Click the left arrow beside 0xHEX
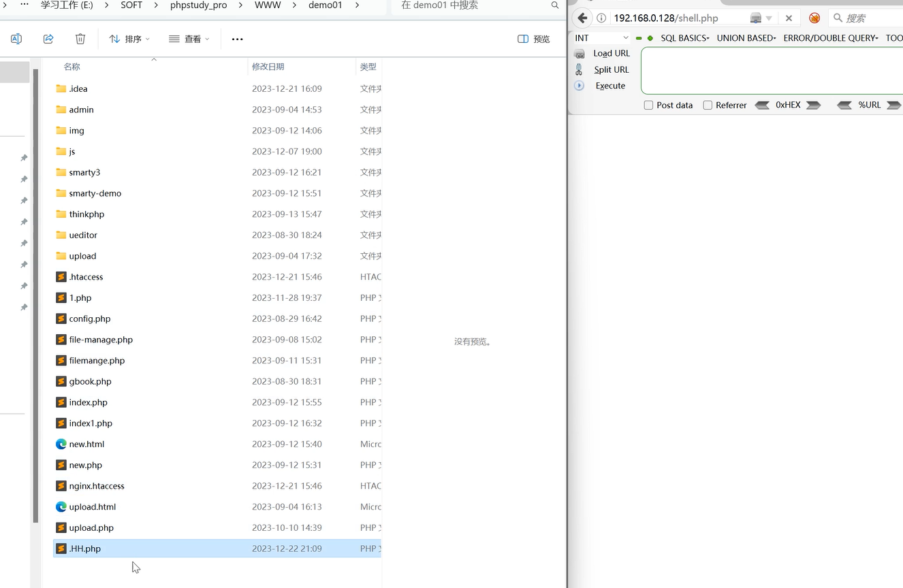 (x=763, y=105)
